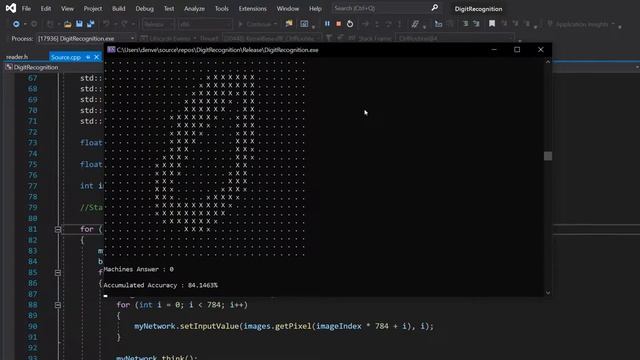Maximize the DigitRecognition console window
The image size is (640, 360).
(517, 50)
